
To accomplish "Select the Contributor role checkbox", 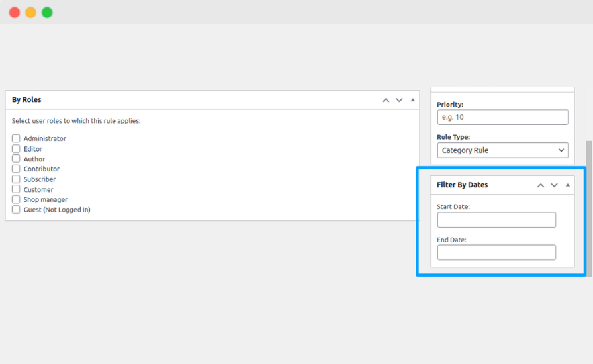I will point(17,169).
